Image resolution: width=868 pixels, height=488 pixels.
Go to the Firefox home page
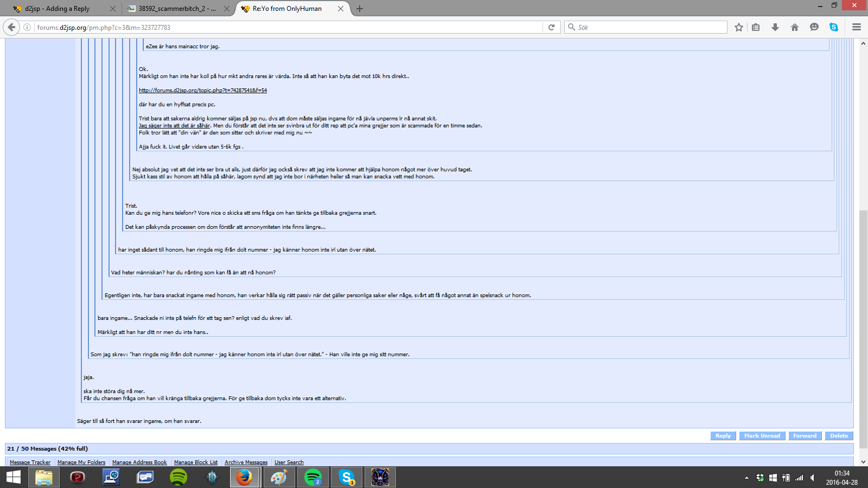tap(795, 27)
